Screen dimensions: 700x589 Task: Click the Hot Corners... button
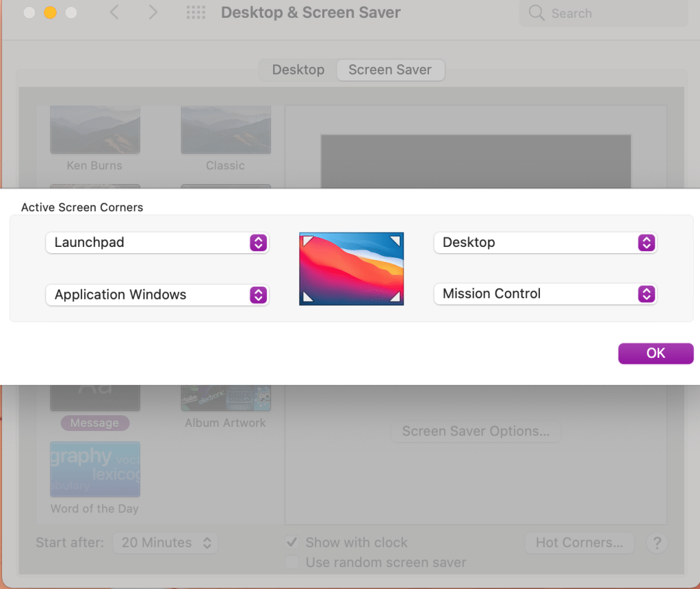coord(579,542)
